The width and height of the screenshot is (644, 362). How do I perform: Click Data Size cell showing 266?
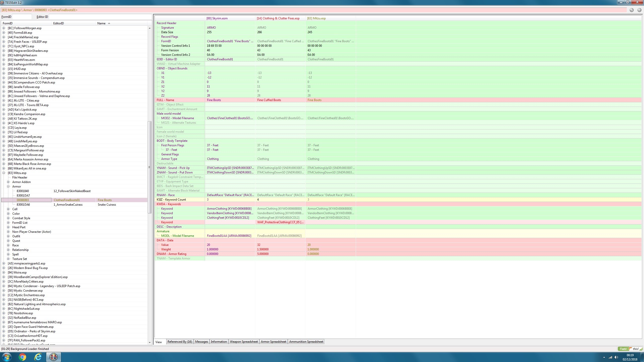pos(280,32)
